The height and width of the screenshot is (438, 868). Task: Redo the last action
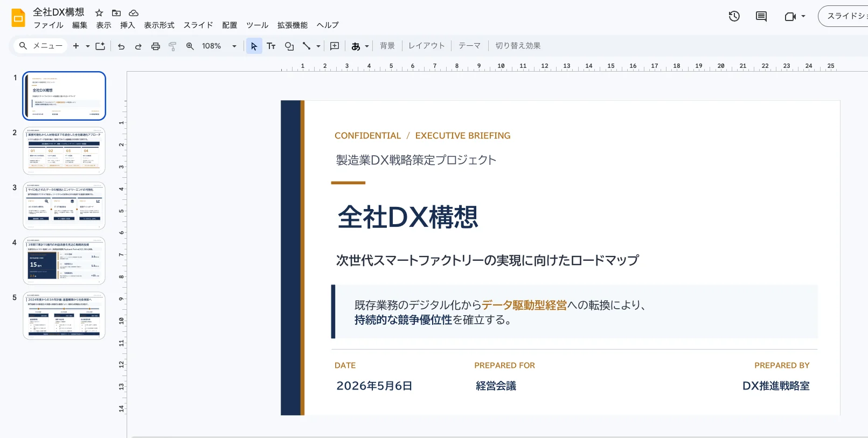click(x=138, y=46)
